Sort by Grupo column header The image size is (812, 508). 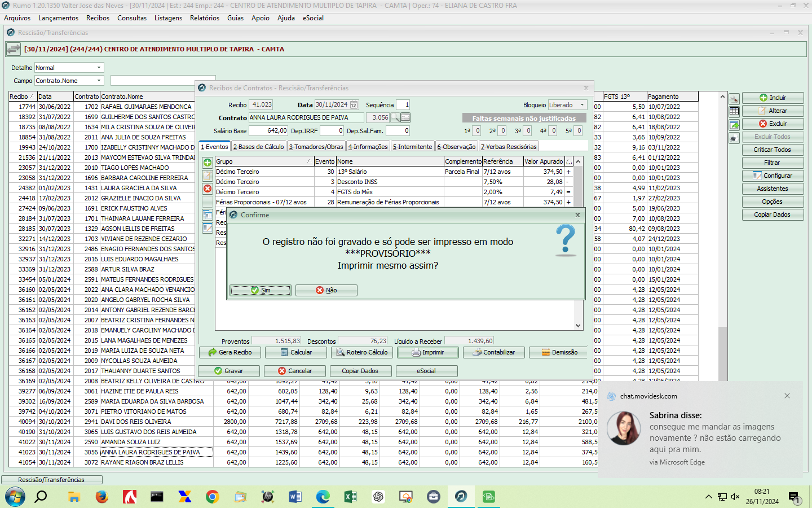tap(264, 161)
